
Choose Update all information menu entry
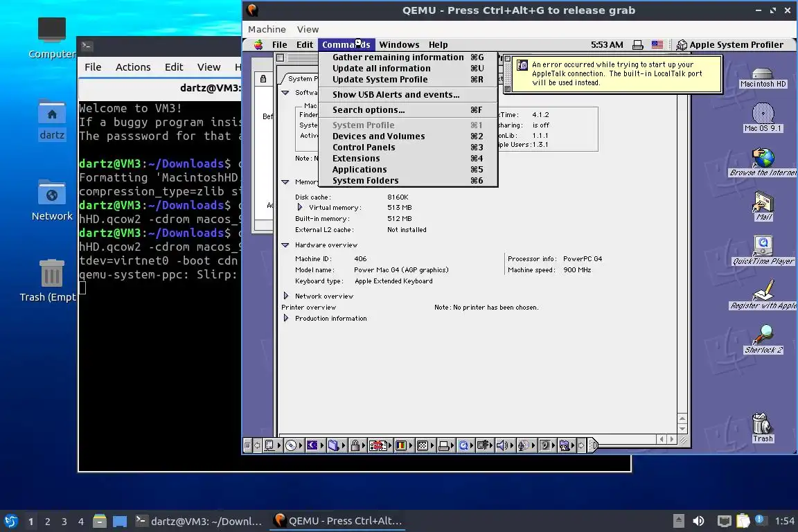point(407,68)
